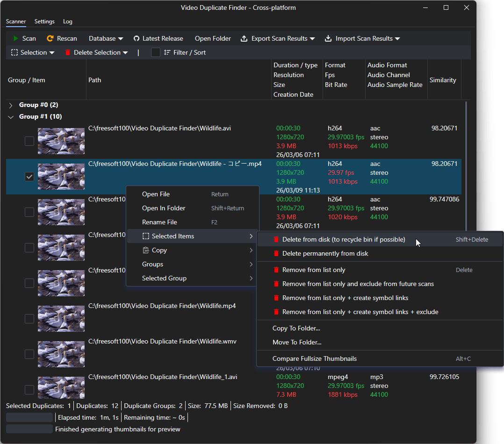Viewport: 504px width, 444px height.
Task: Click the GitHub Latest Release icon
Action: pyautogui.click(x=137, y=39)
